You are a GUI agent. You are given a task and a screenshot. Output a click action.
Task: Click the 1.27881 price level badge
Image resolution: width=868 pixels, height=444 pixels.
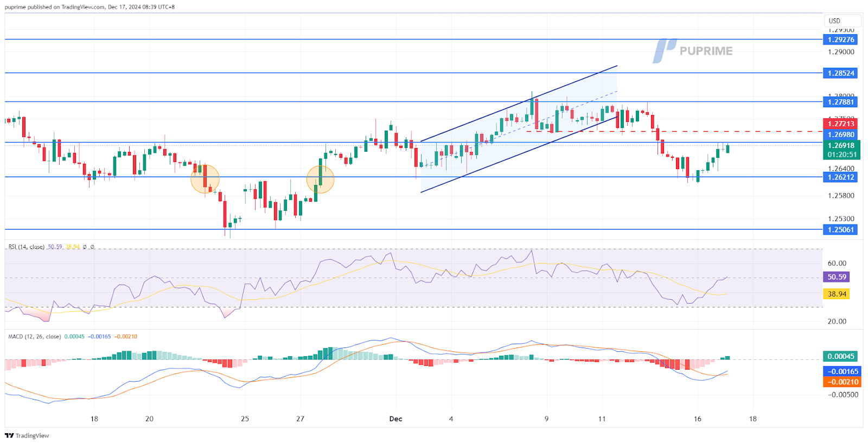click(x=840, y=101)
